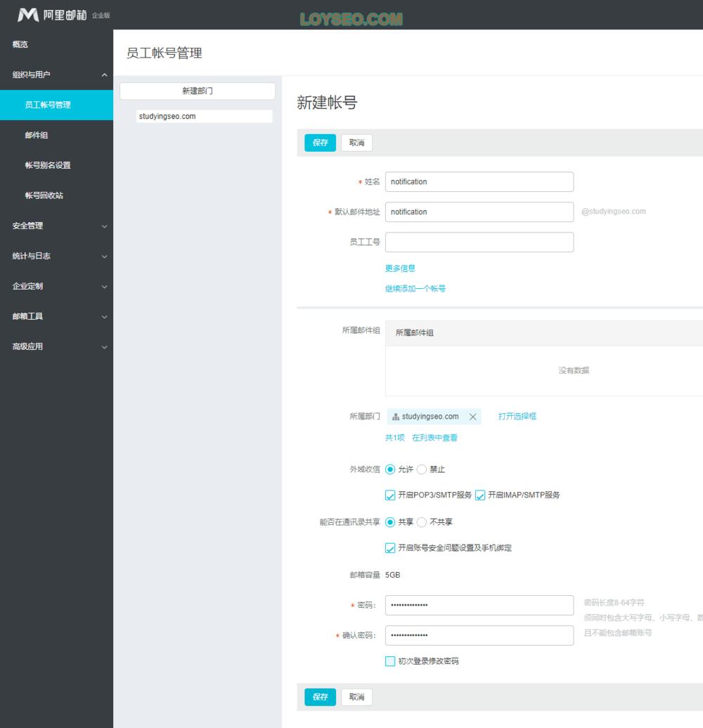The height and width of the screenshot is (728, 703).
Task: Click the 所属邮件组 table header
Action: click(544, 333)
